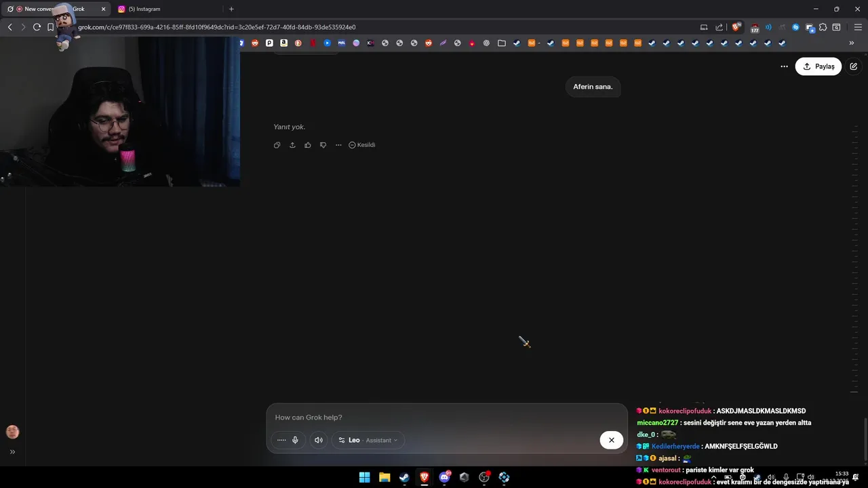Open more options under the response

click(338, 145)
